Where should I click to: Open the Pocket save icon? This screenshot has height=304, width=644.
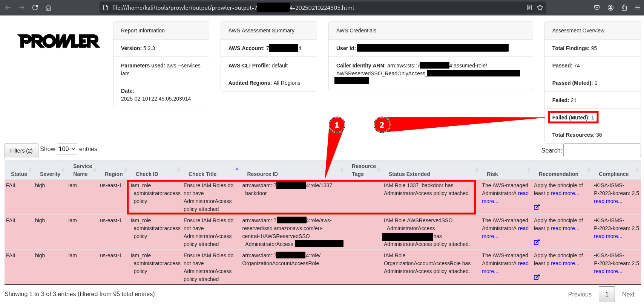tap(597, 8)
